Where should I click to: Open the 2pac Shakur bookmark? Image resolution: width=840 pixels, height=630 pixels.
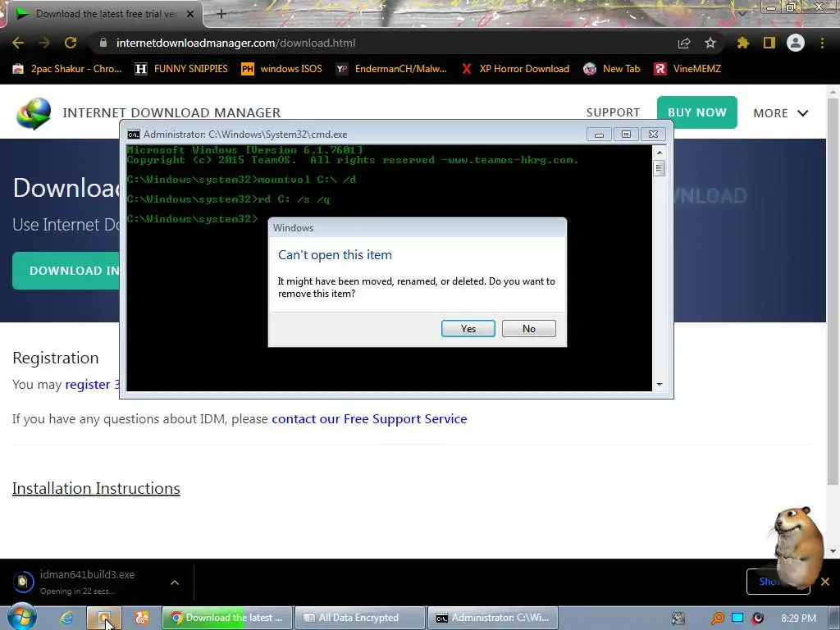pos(67,69)
